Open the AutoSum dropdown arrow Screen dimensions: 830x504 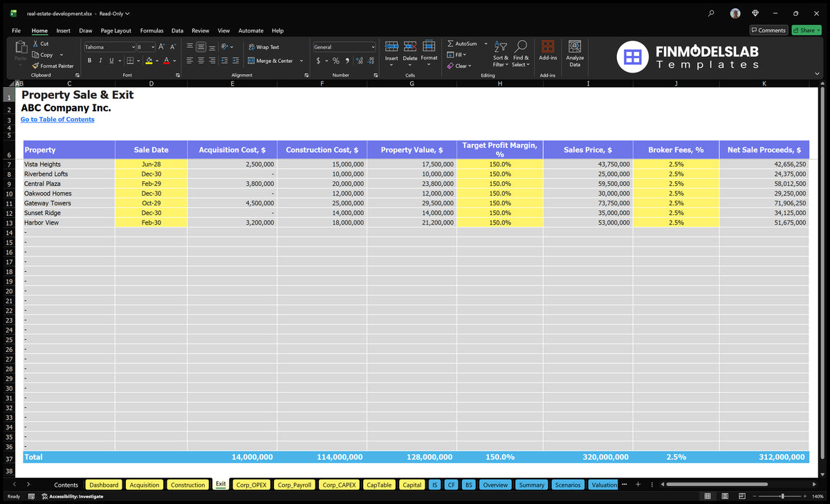coord(486,44)
